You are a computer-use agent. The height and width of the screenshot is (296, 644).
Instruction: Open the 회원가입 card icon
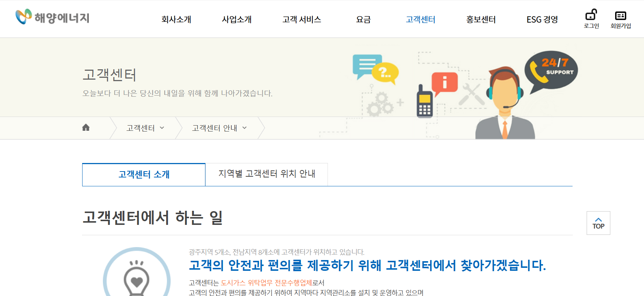click(x=621, y=16)
